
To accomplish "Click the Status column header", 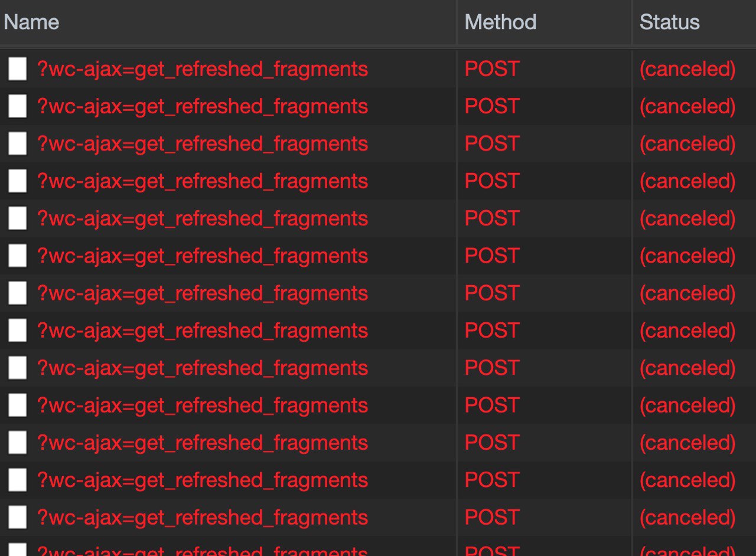I will coord(669,22).
